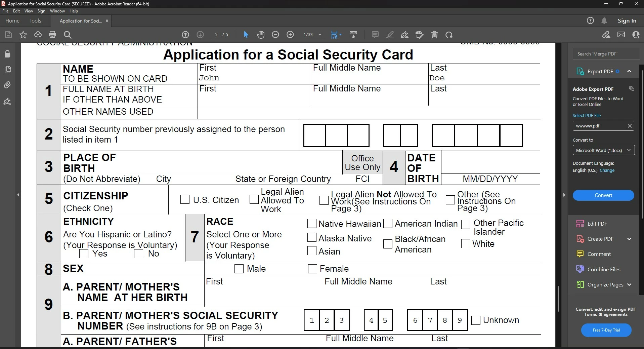Image resolution: width=644 pixels, height=349 pixels.
Task: Activate the Hand pan tool
Action: click(x=261, y=35)
